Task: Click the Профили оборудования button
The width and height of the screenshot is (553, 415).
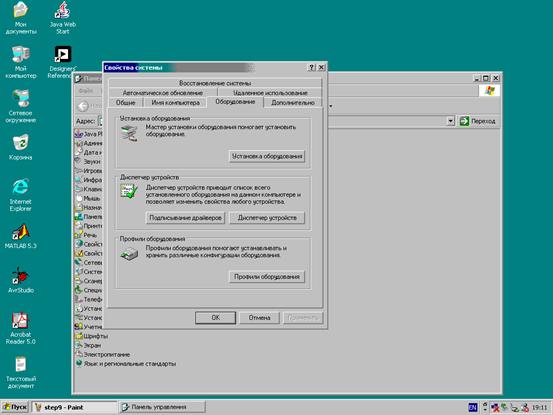Action: [x=267, y=277]
